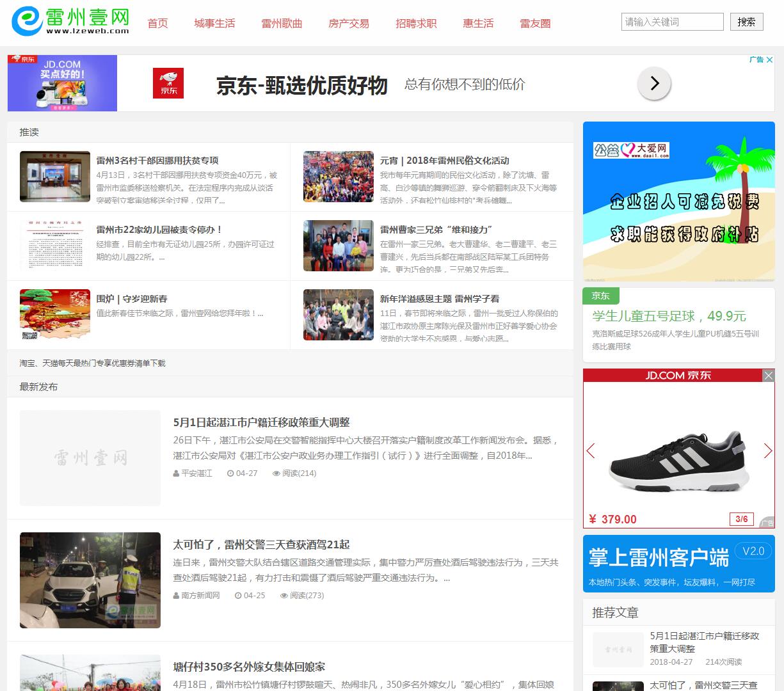The height and width of the screenshot is (691, 784).
Task: Click the keyword search input field
Action: pos(673,22)
